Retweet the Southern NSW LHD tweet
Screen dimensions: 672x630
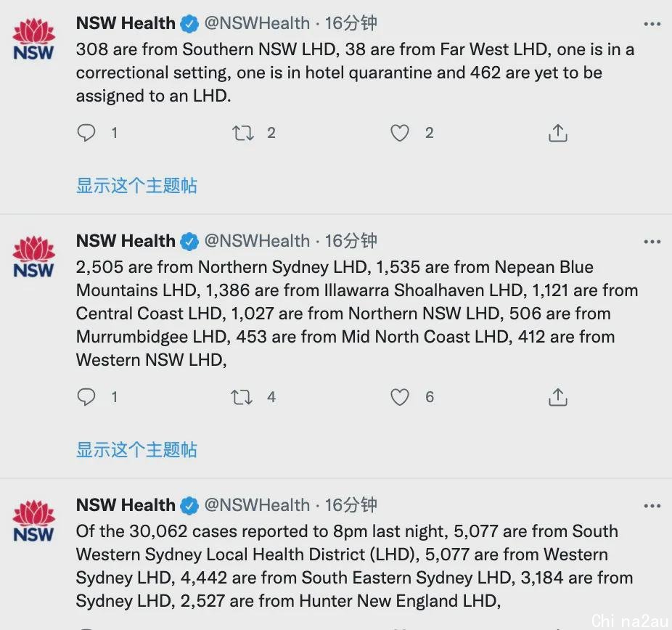[x=242, y=133]
